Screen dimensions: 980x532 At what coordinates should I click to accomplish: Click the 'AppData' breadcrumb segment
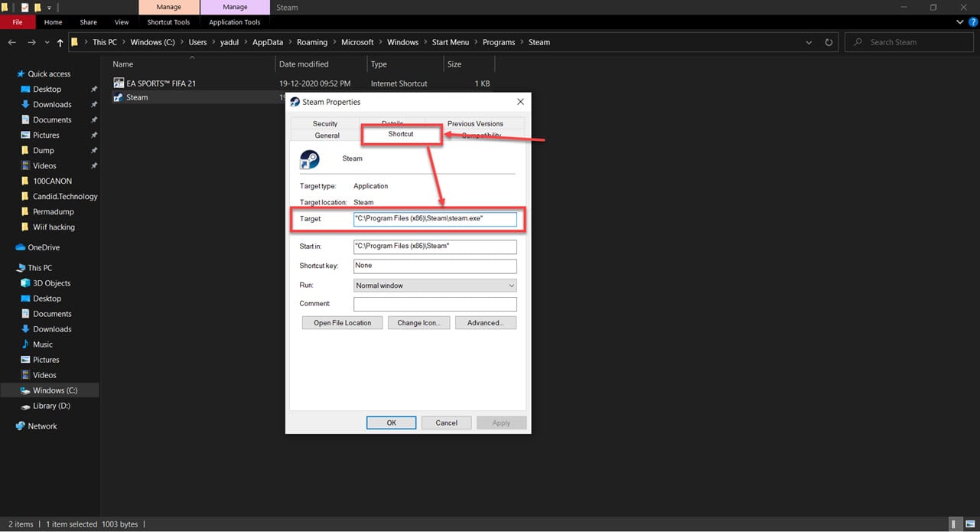268,42
